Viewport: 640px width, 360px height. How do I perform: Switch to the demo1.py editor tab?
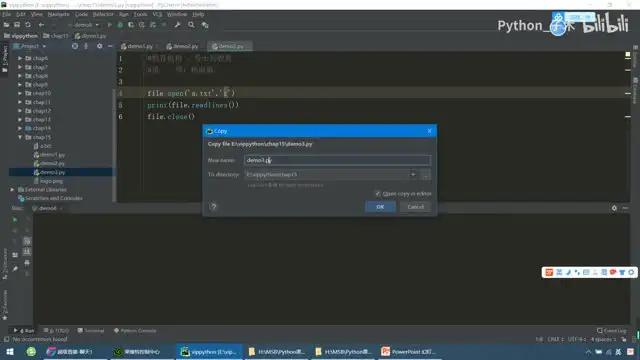coord(137,46)
